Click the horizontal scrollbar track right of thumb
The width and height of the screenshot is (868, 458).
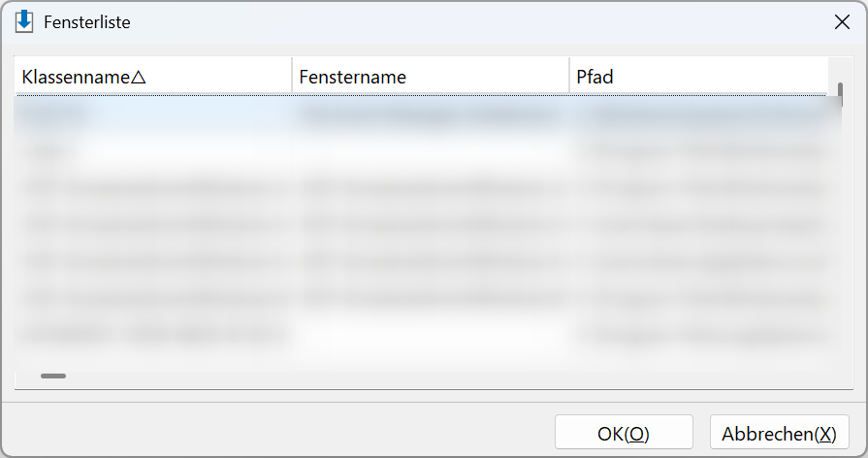[443, 376]
